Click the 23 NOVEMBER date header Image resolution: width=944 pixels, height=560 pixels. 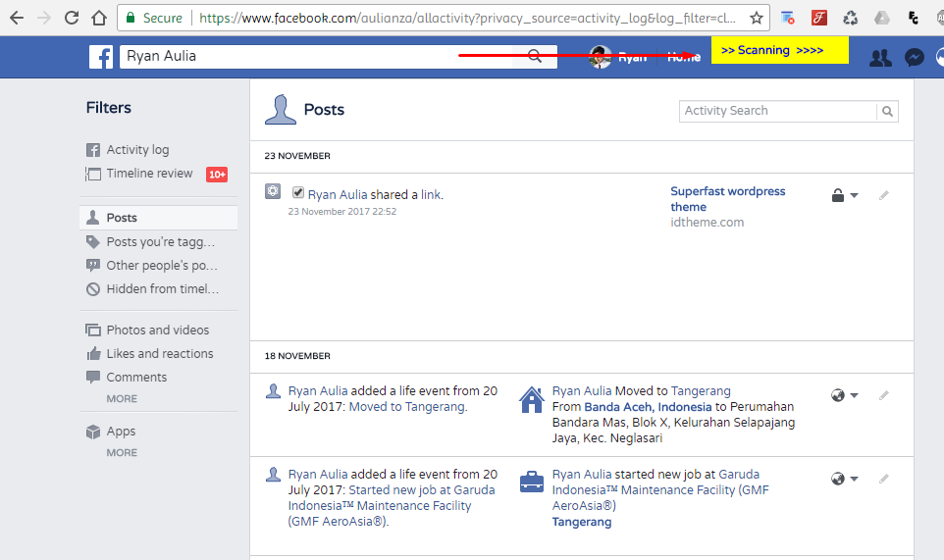(x=297, y=156)
